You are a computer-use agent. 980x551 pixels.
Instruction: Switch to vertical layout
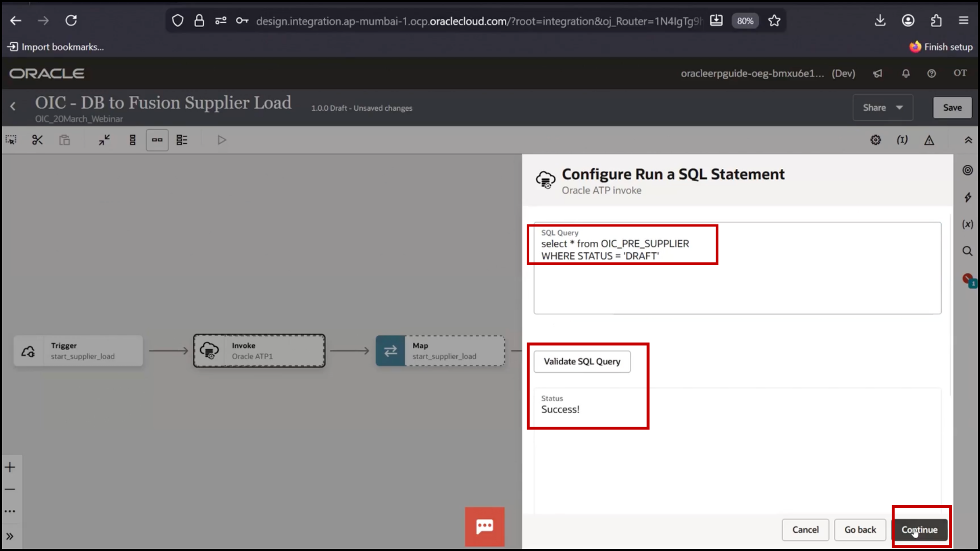pyautogui.click(x=133, y=140)
